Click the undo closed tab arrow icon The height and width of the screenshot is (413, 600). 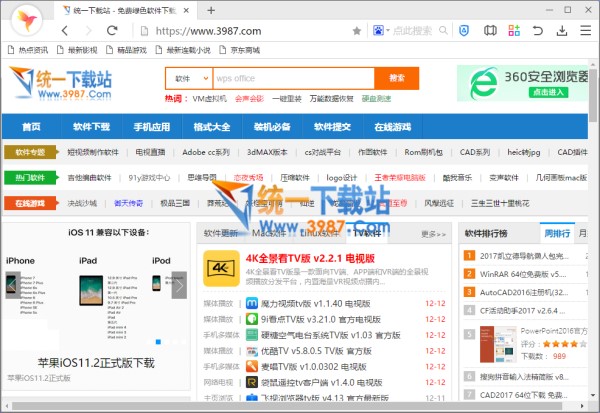(x=537, y=31)
